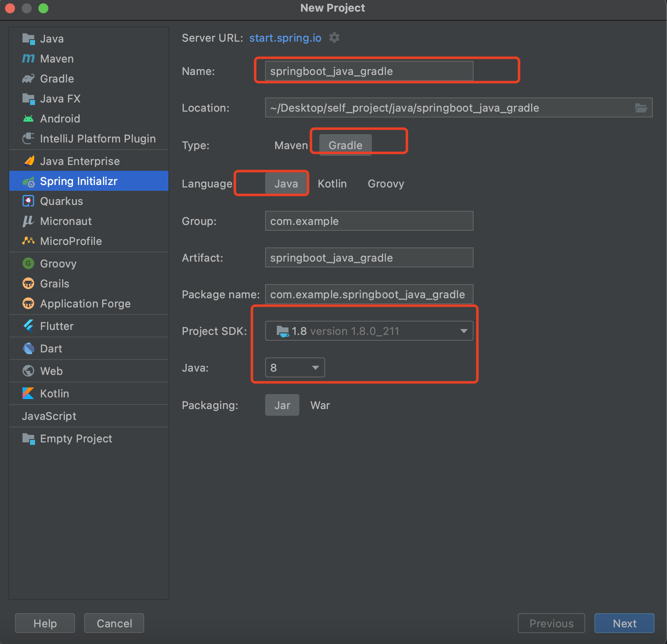Click the Spring Initializr leaf icon
Viewport: 667px width, 644px height.
pyautogui.click(x=28, y=181)
